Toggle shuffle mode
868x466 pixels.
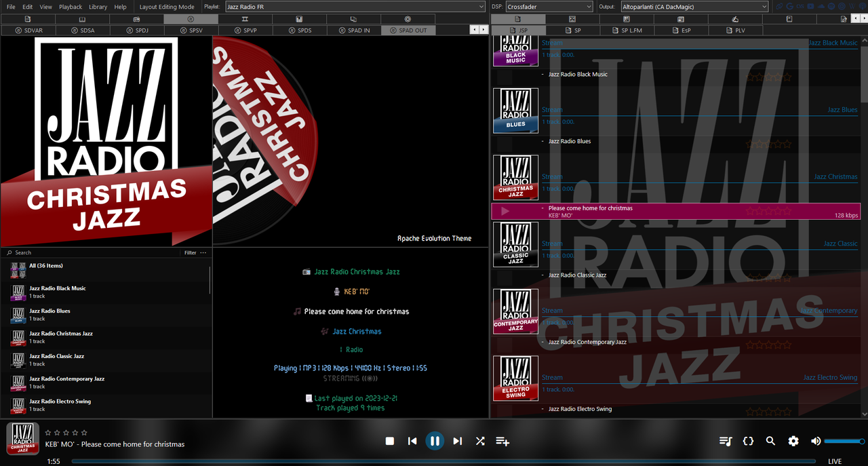coord(480,441)
